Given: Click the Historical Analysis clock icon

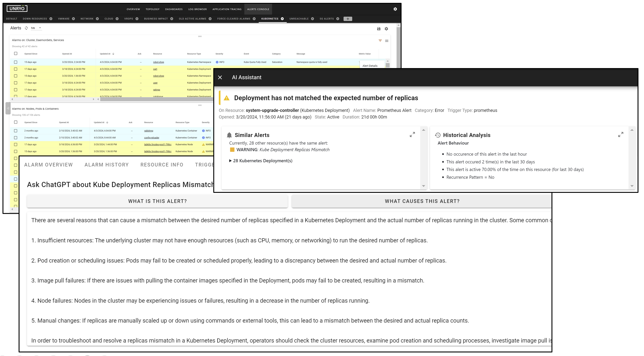Looking at the screenshot, I should coord(438,135).
